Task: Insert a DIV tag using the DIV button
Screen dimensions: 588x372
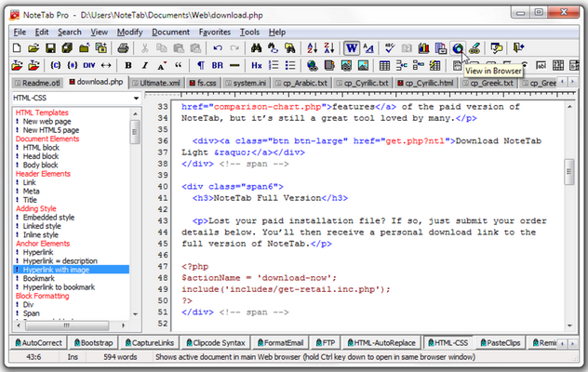Action: [89, 65]
